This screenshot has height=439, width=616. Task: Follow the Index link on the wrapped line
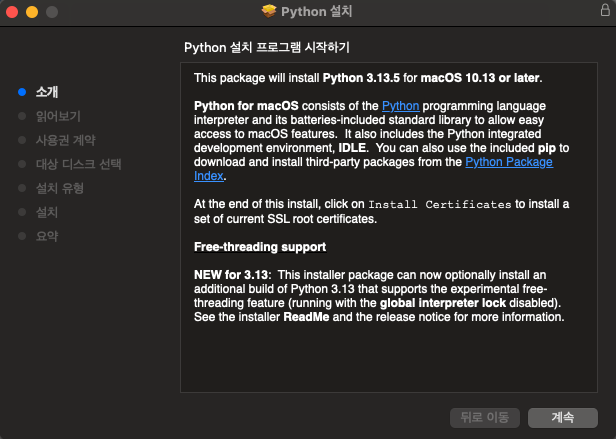click(x=209, y=176)
